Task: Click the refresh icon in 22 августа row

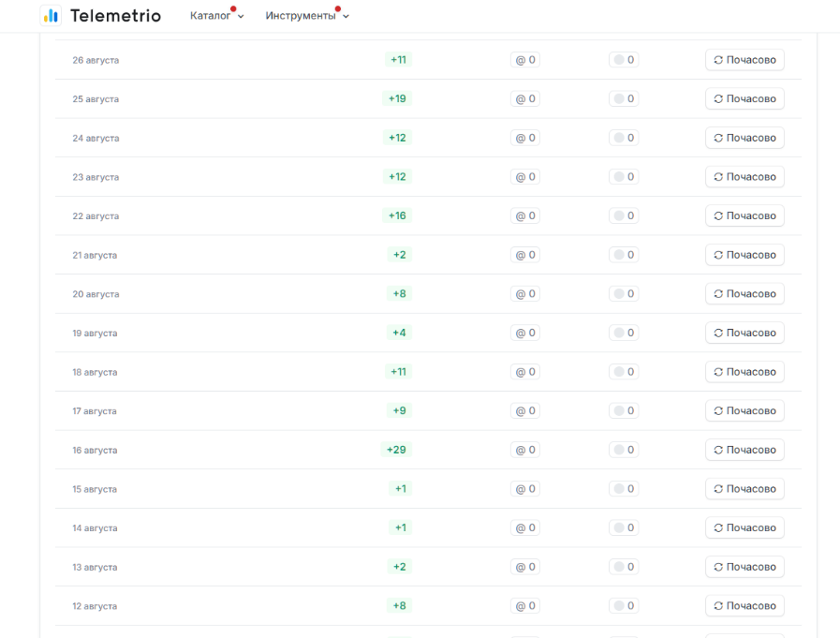Action: (718, 216)
